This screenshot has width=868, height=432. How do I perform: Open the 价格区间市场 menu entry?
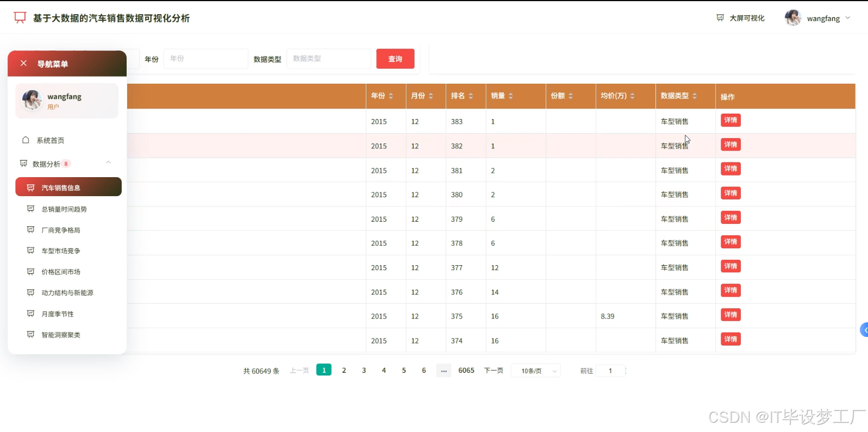68,272
